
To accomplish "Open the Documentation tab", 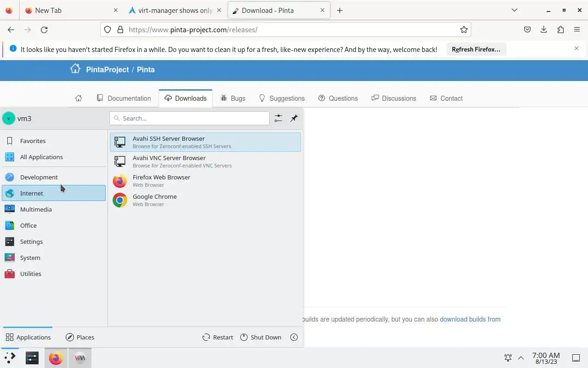I will coord(124,98).
